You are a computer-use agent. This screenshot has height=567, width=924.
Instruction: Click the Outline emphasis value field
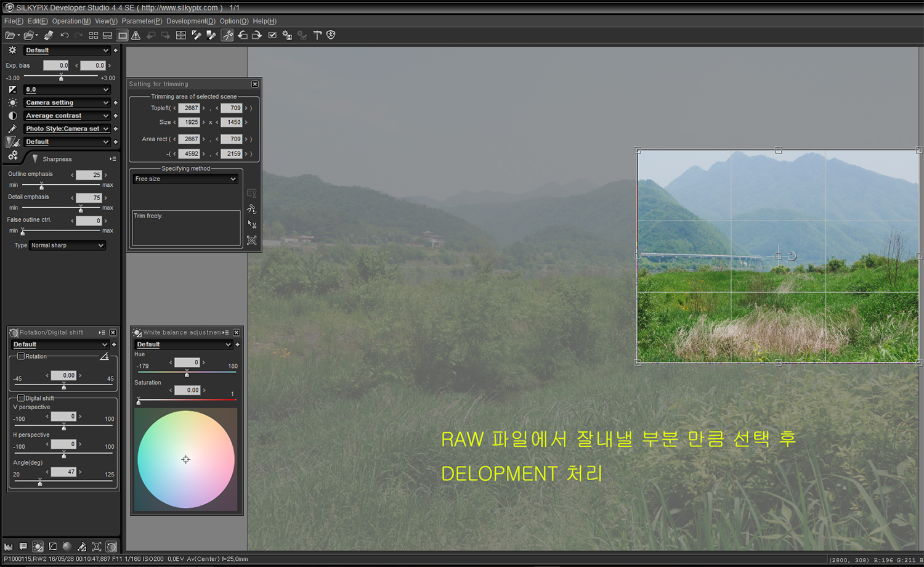point(89,175)
